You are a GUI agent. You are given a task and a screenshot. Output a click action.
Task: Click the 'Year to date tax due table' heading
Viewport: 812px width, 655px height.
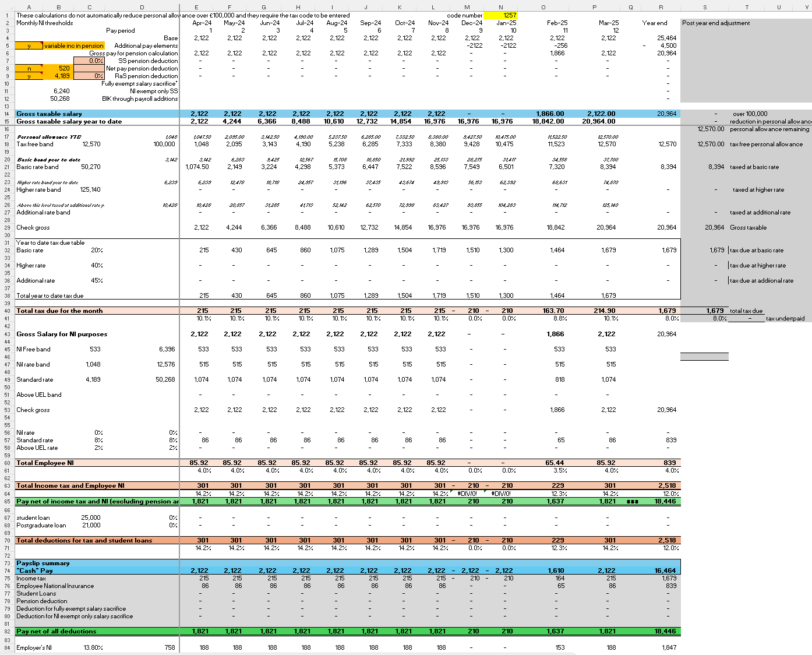(x=51, y=242)
